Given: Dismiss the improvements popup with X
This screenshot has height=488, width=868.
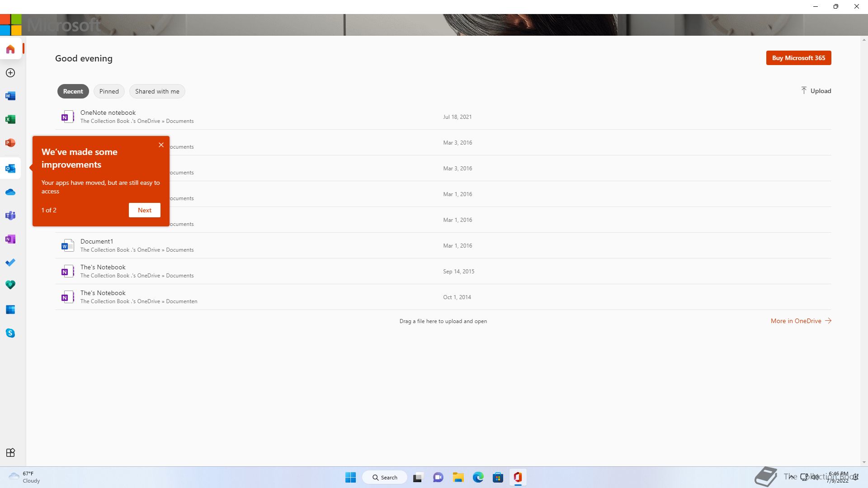Looking at the screenshot, I should (x=161, y=145).
